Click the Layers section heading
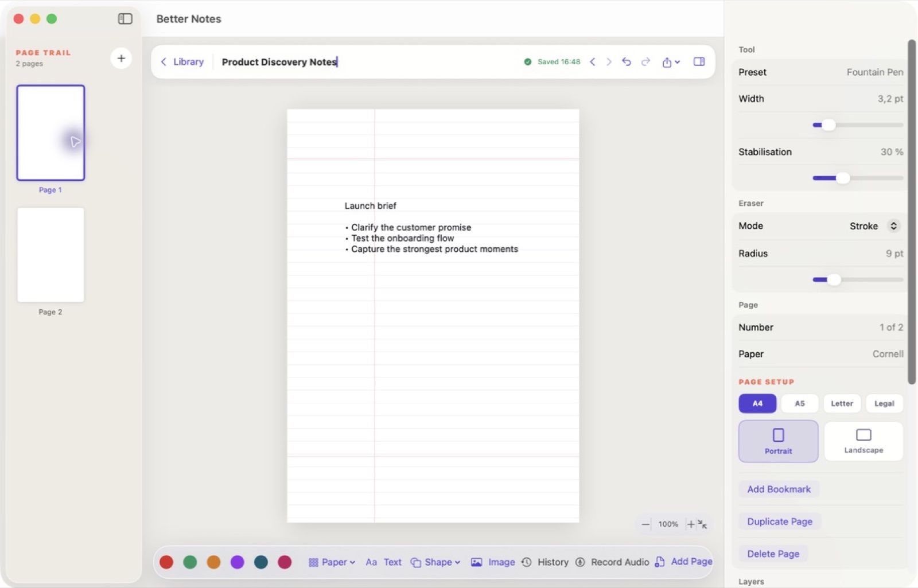The width and height of the screenshot is (918, 588). [x=751, y=582]
